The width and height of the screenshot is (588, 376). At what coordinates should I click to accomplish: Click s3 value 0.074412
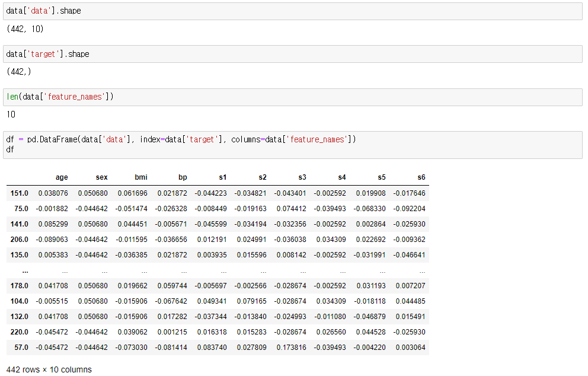pyautogui.click(x=292, y=209)
